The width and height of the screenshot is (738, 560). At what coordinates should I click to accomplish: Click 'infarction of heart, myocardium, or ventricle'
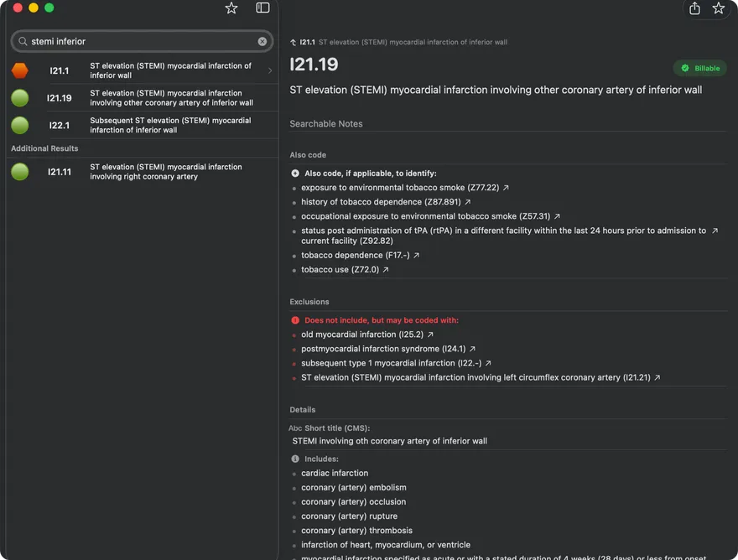386,545
